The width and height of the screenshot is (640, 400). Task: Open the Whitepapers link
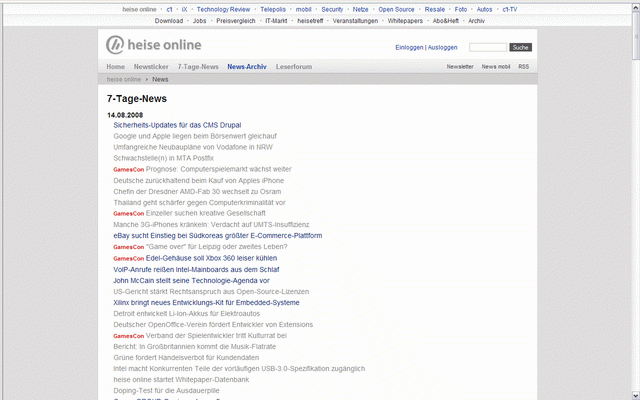point(405,21)
